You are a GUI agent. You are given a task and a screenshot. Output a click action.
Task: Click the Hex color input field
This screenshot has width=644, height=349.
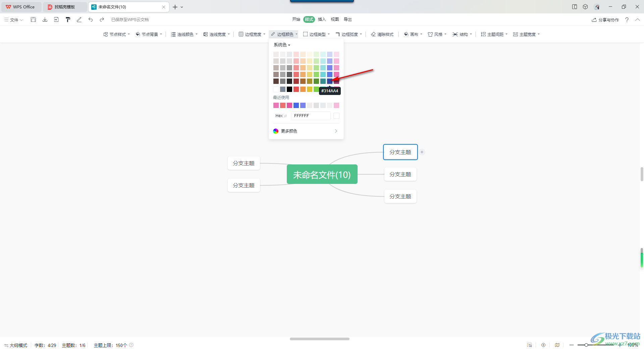pos(311,116)
